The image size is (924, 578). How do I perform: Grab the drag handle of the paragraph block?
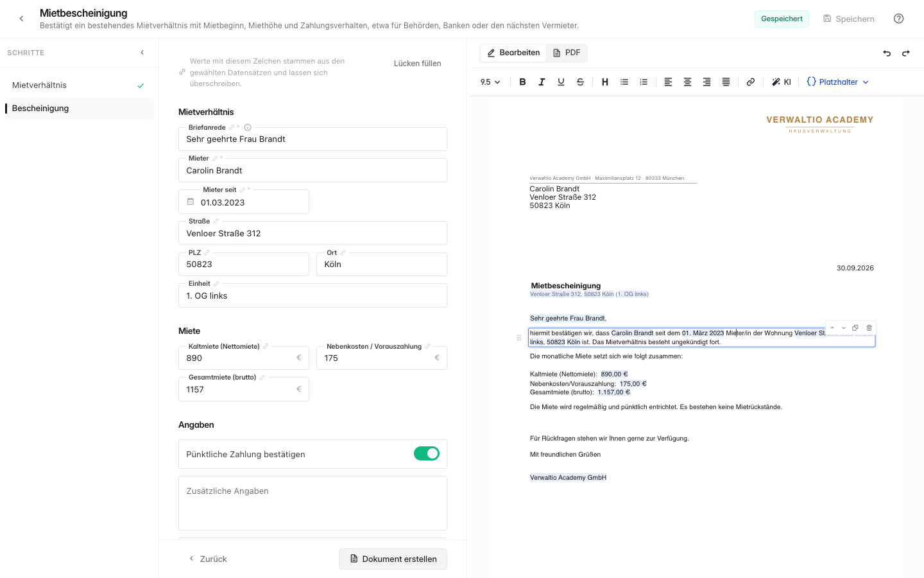coord(519,338)
